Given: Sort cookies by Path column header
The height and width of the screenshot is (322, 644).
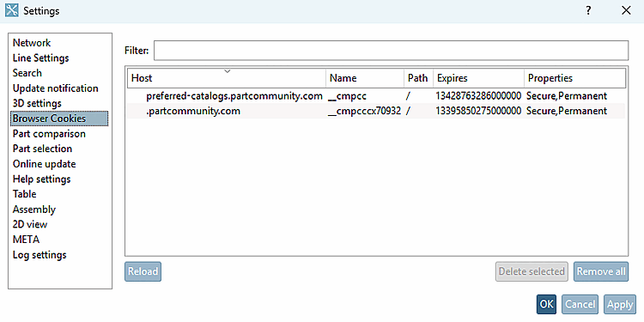Looking at the screenshot, I should point(418,78).
